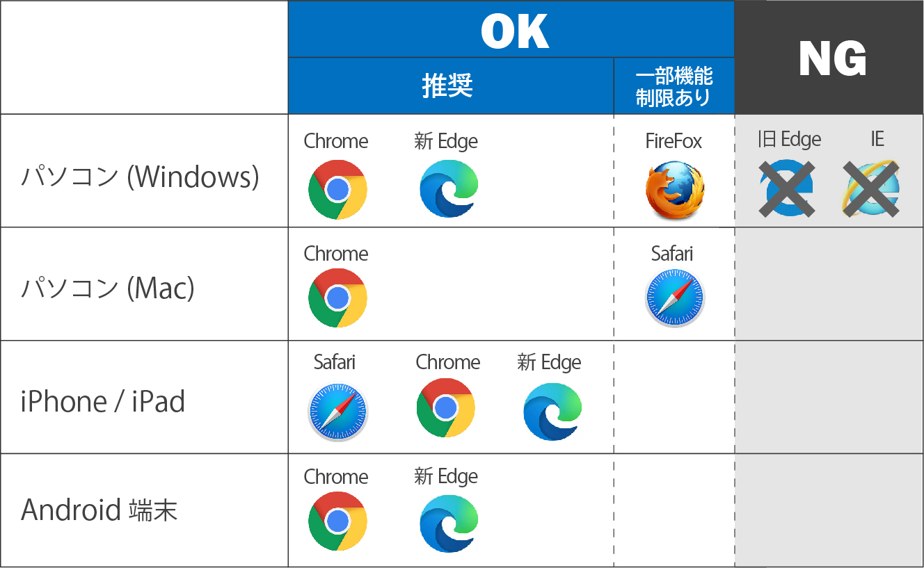Click the new Edge icon for Windows

click(x=449, y=189)
